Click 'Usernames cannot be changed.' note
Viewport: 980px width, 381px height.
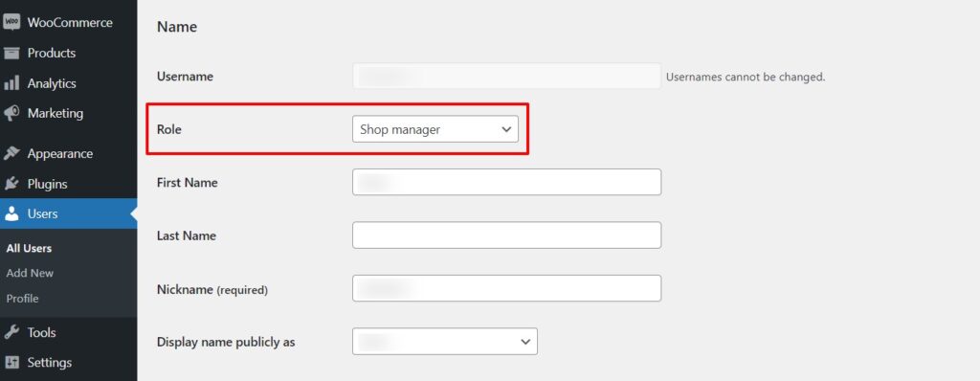tap(746, 78)
